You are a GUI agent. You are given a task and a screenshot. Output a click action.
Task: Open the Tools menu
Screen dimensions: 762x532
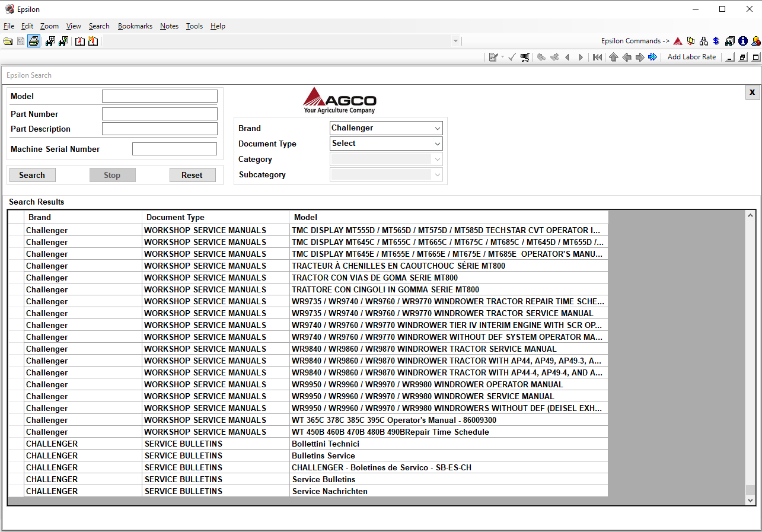click(195, 26)
